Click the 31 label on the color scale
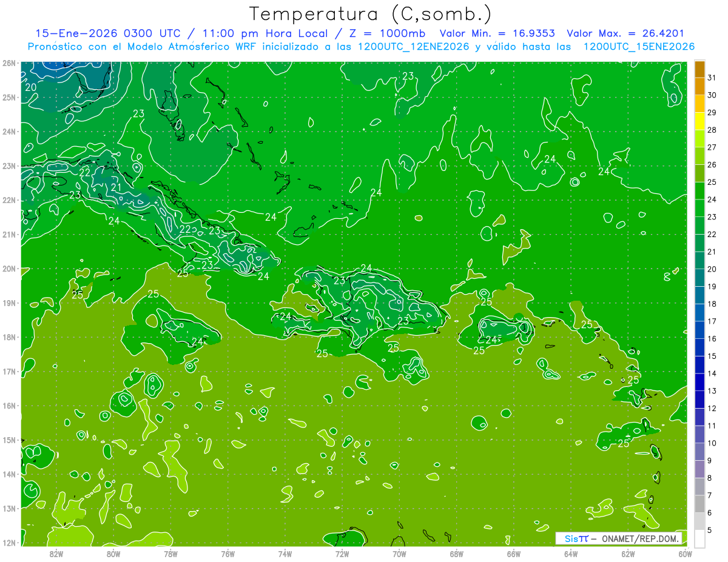Image resolution: width=728 pixels, height=562 pixels. [712, 77]
